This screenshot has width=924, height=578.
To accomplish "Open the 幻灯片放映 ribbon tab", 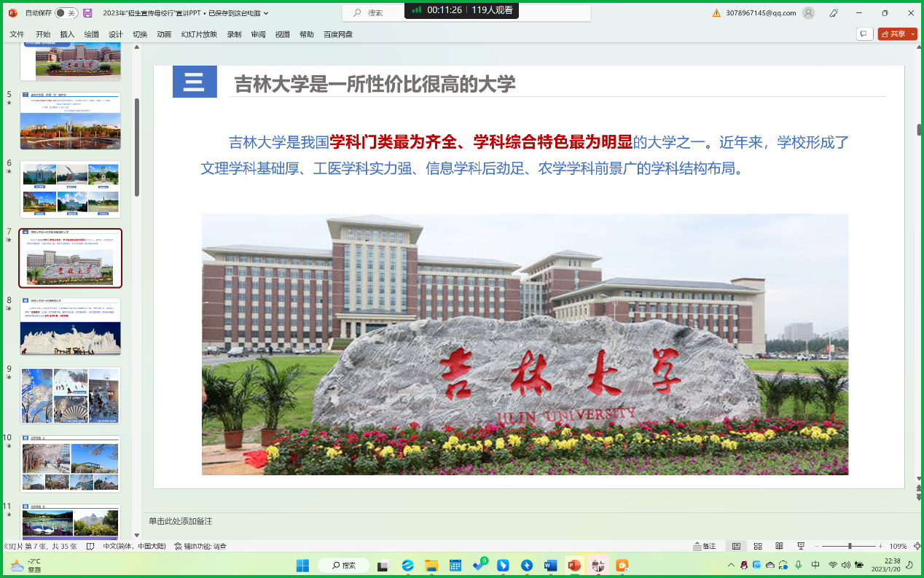I will pos(199,34).
